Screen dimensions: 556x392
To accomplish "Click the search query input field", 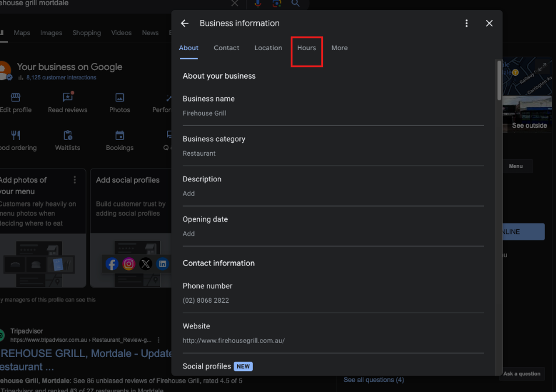I will 113,3.
